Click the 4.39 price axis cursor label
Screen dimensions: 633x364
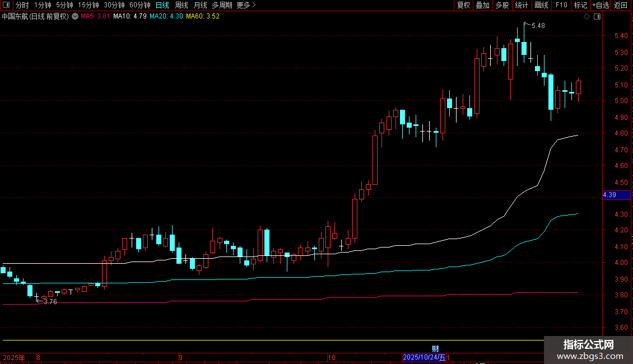pyautogui.click(x=616, y=195)
